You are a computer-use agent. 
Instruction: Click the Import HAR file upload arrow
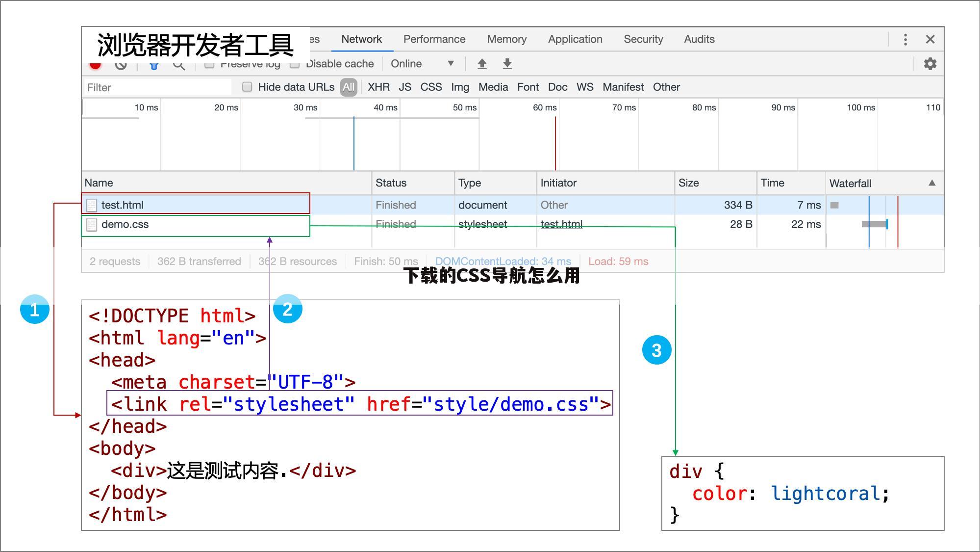pyautogui.click(x=482, y=64)
